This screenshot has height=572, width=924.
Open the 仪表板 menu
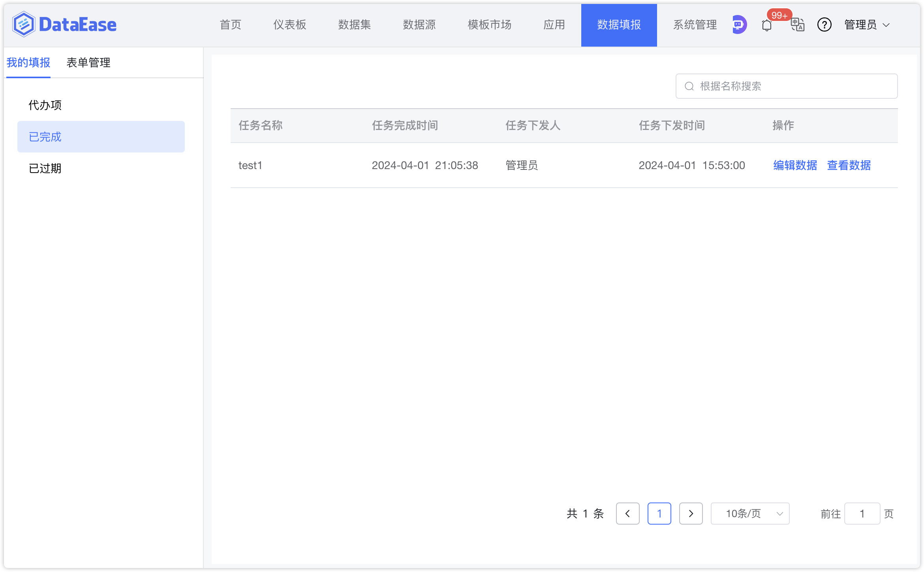click(290, 24)
